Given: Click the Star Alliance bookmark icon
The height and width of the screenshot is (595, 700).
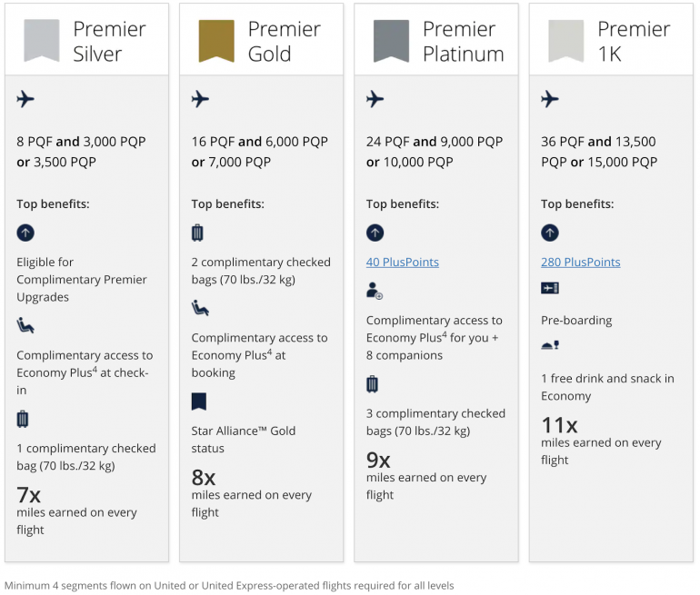Looking at the screenshot, I should pos(199,402).
